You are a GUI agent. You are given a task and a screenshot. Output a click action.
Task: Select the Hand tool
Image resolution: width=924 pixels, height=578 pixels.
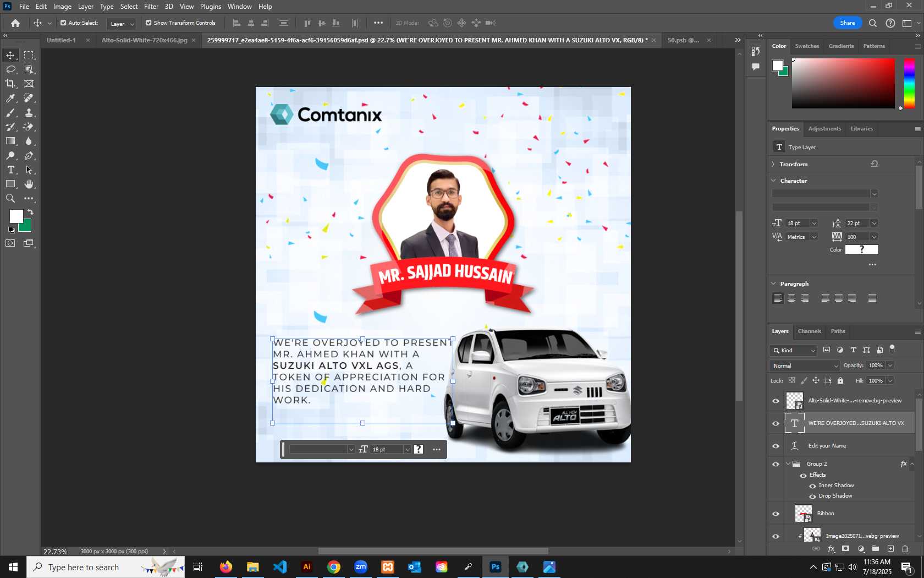point(29,184)
